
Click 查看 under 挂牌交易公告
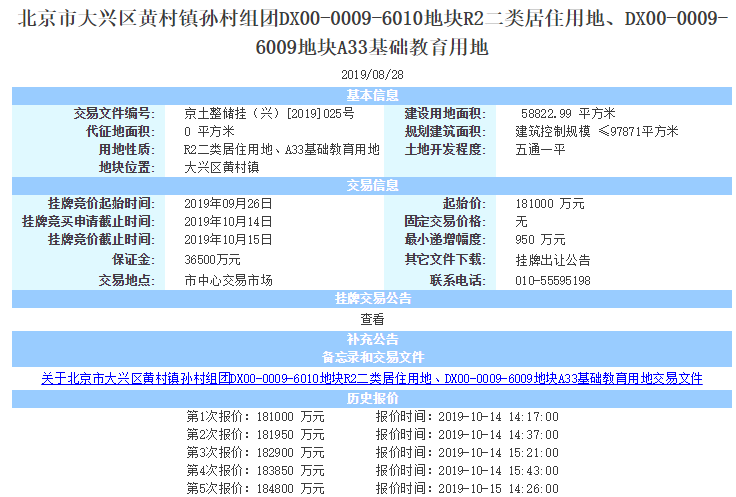coord(372,319)
